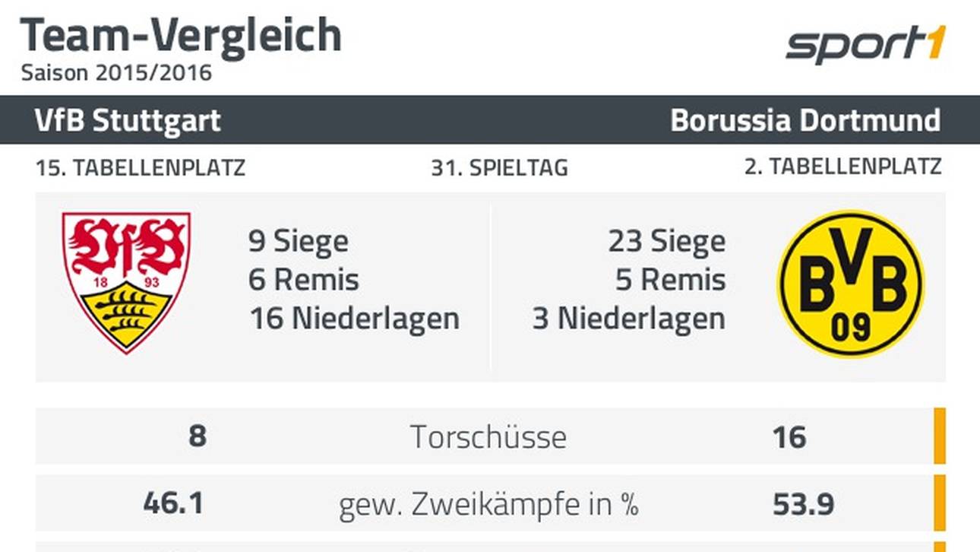
Task: Click the 31. Spieltag label
Action: point(499,168)
